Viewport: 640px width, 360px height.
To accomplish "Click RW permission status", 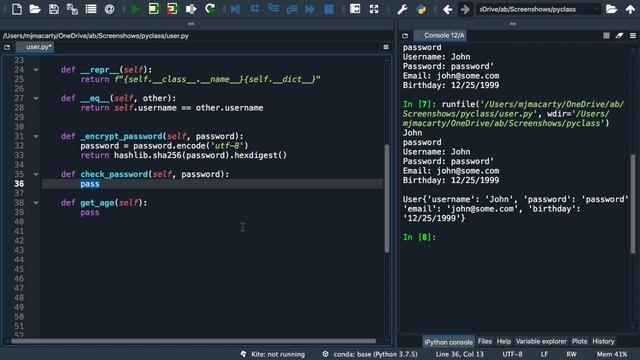I will (571, 354).
